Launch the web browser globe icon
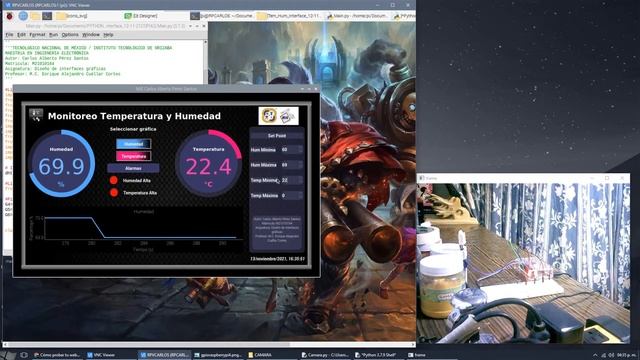 click(x=23, y=16)
